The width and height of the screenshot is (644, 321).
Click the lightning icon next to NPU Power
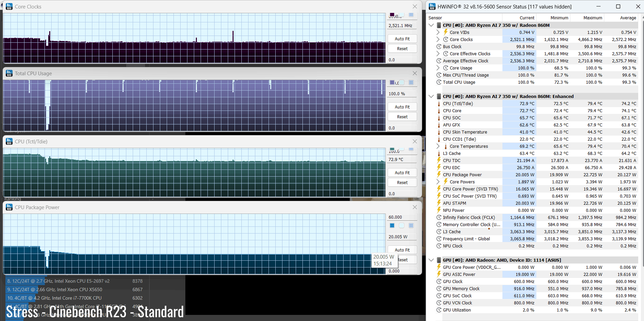pyautogui.click(x=439, y=210)
